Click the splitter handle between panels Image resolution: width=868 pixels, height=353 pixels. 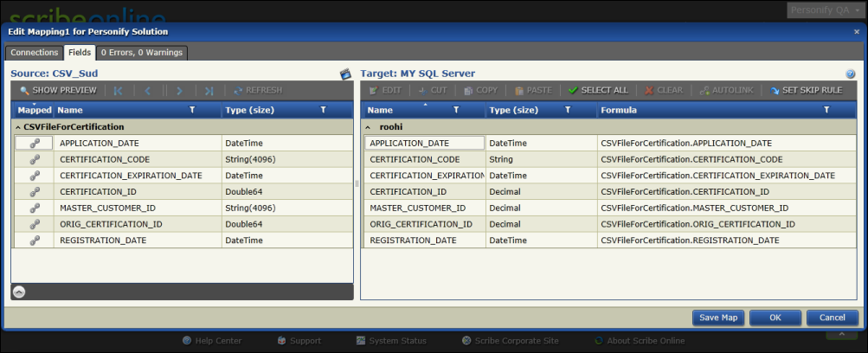(x=357, y=183)
